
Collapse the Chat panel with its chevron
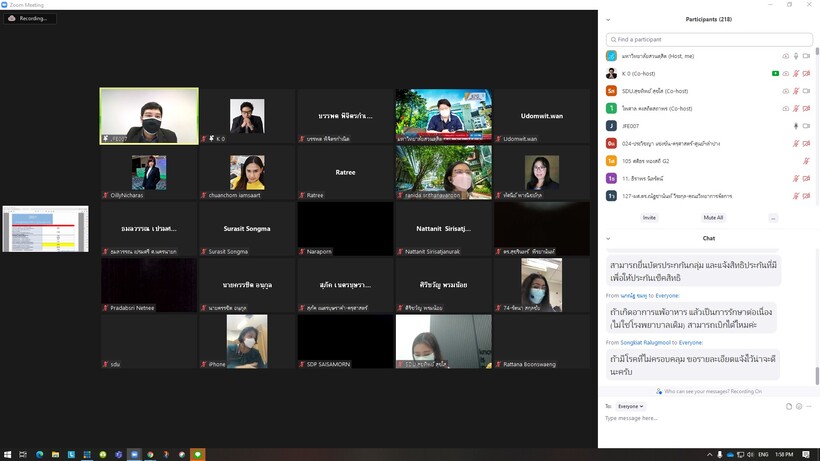(x=608, y=238)
